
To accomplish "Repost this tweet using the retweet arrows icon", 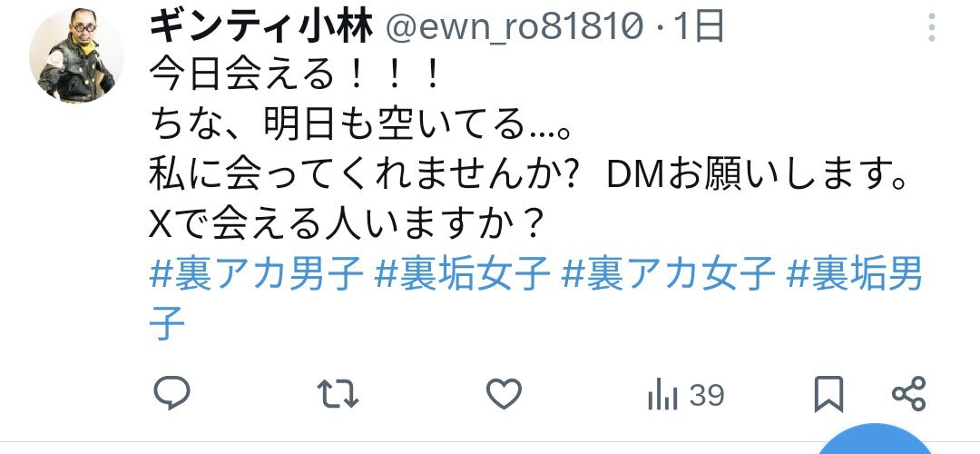I will coord(338,395).
